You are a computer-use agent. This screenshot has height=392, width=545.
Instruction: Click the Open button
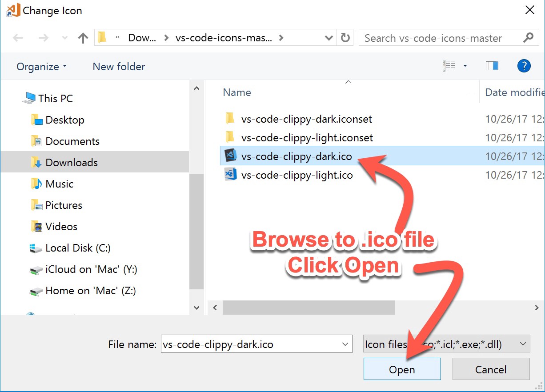coord(401,369)
